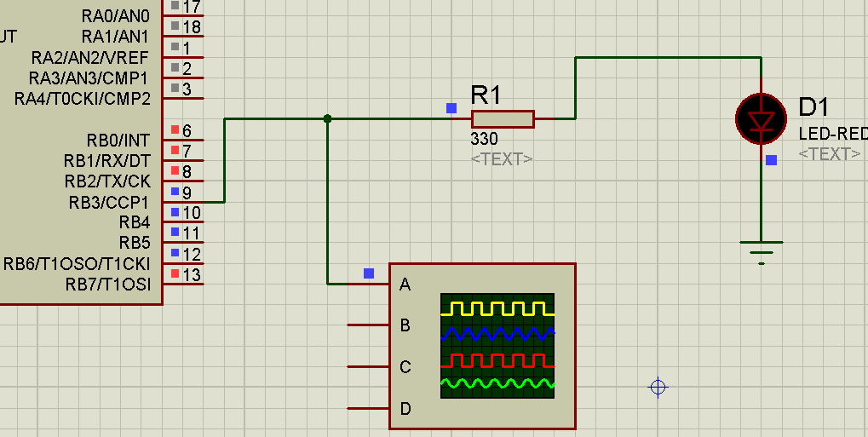Click the LED-RED component value label
Screen dimensions: 868x437
(832, 134)
